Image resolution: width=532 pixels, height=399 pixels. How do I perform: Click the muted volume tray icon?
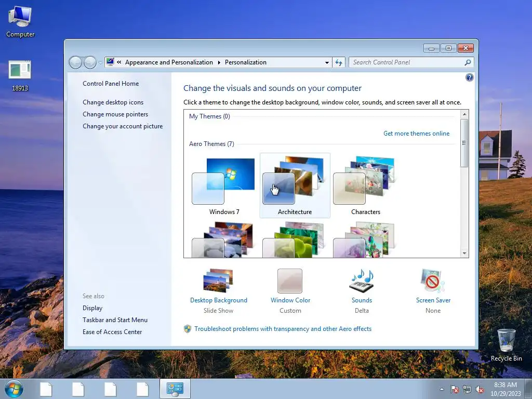click(x=480, y=389)
